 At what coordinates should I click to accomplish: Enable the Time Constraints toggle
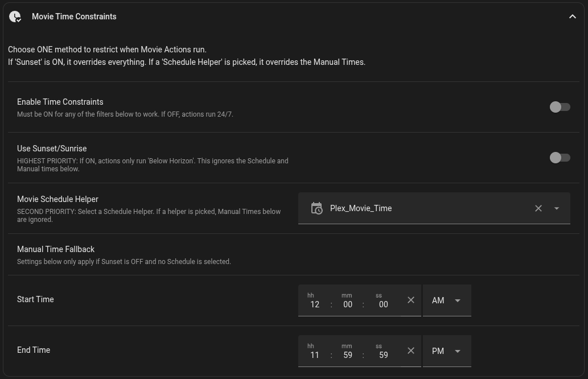(x=560, y=107)
